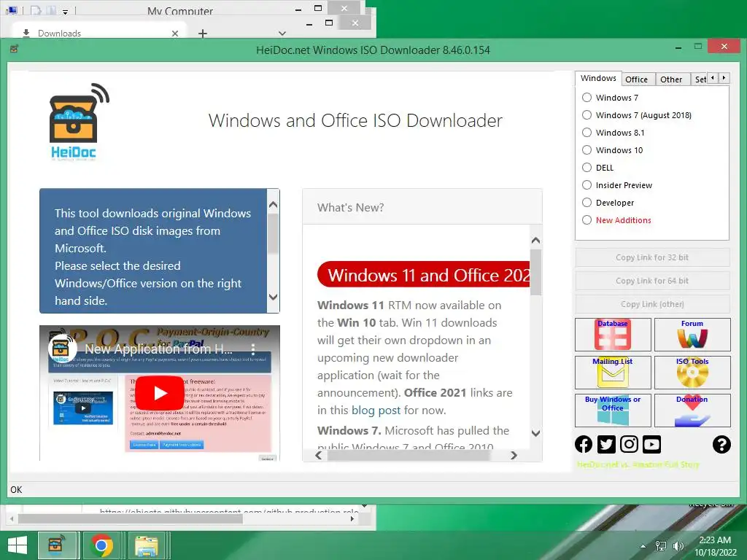Click the blue info box up arrow
This screenshot has height=560, width=747.
[273, 205]
